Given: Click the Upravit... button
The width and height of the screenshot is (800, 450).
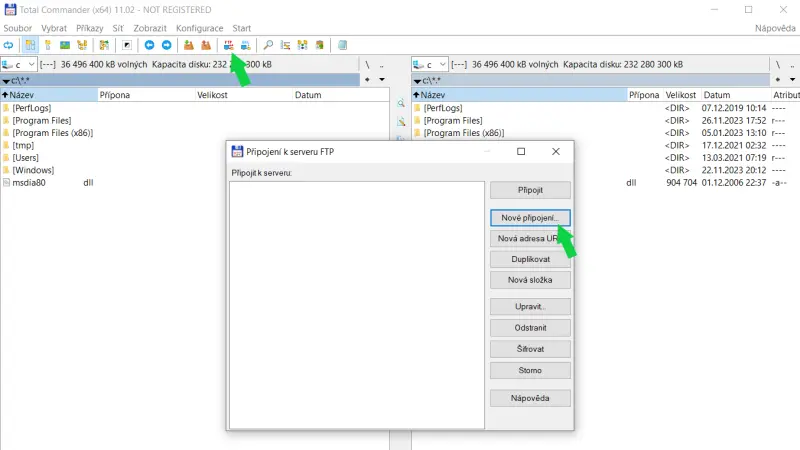Looking at the screenshot, I should (x=530, y=307).
